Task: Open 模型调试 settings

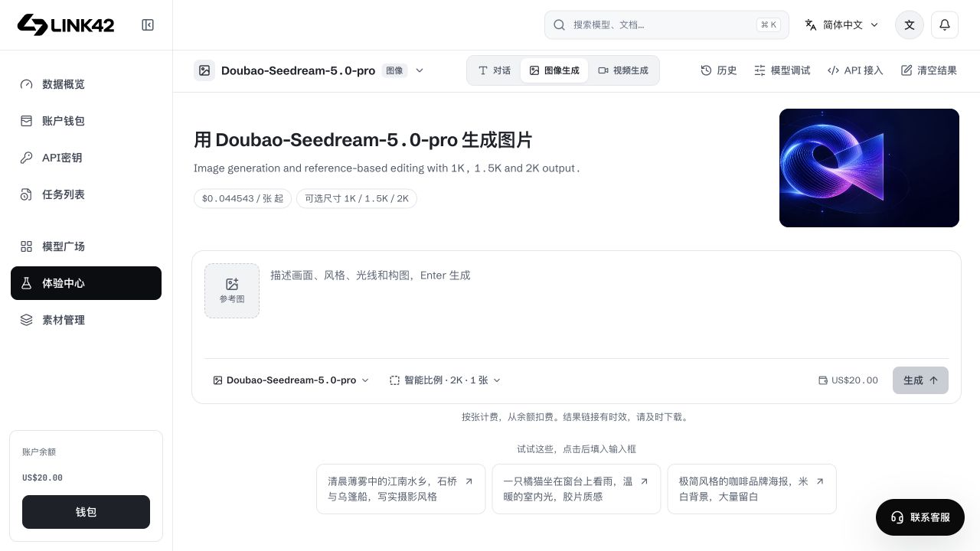Action: 782,70
